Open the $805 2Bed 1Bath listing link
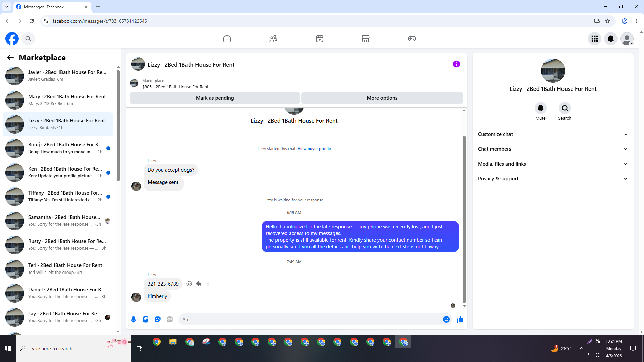The height and width of the screenshot is (362, 644). coord(175,87)
